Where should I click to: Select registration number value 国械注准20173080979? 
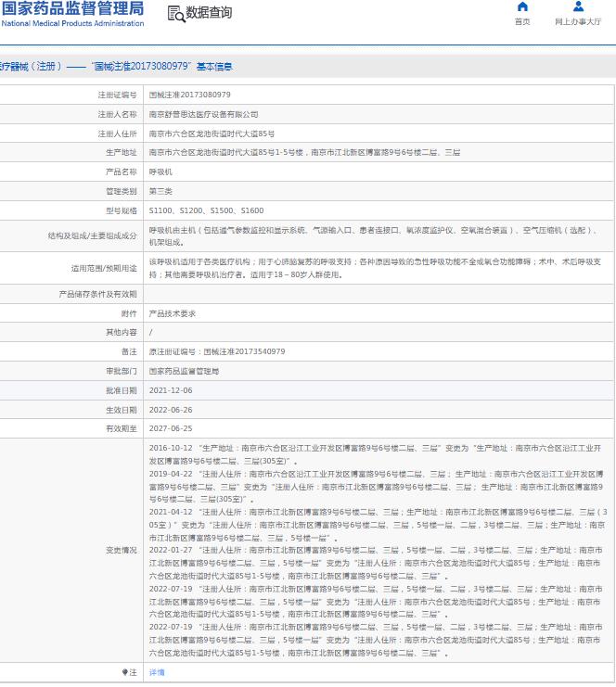tap(189, 95)
